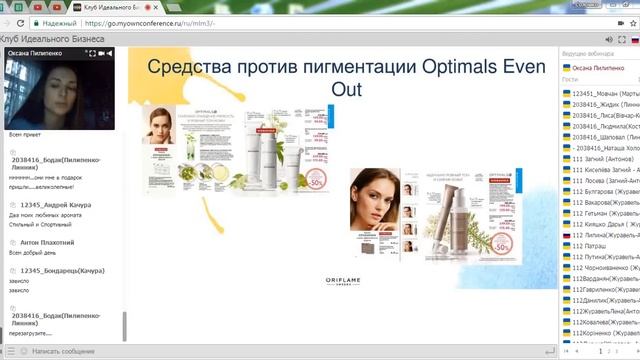
Task: Select host 'Оксана Пилипенко' in the participants list
Action: [598, 68]
